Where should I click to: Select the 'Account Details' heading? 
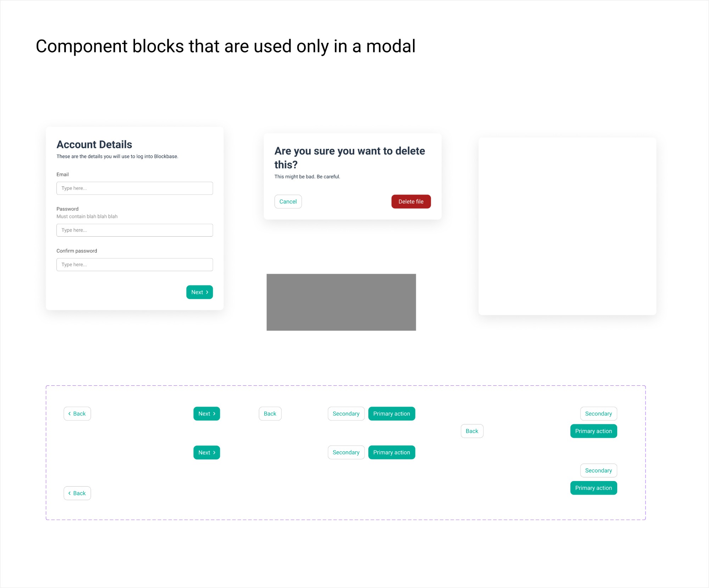point(94,145)
